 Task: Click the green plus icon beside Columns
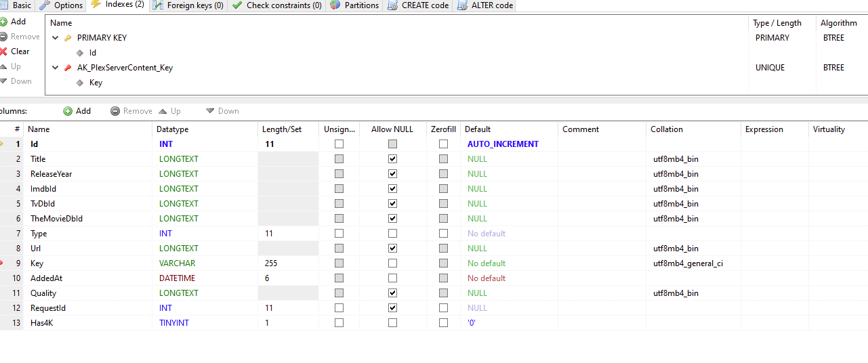coord(68,111)
